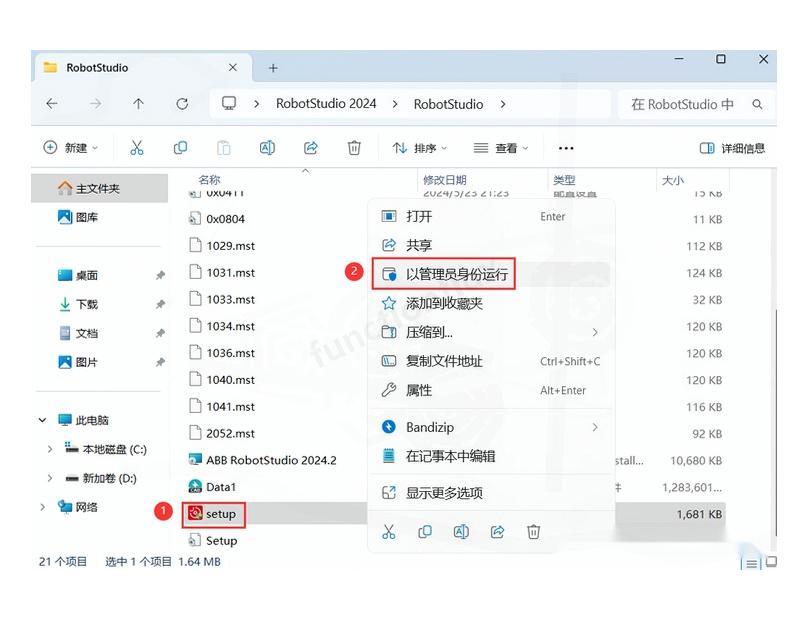808x621 pixels.
Task: Click the search magnifier icon
Action: pyautogui.click(x=757, y=104)
